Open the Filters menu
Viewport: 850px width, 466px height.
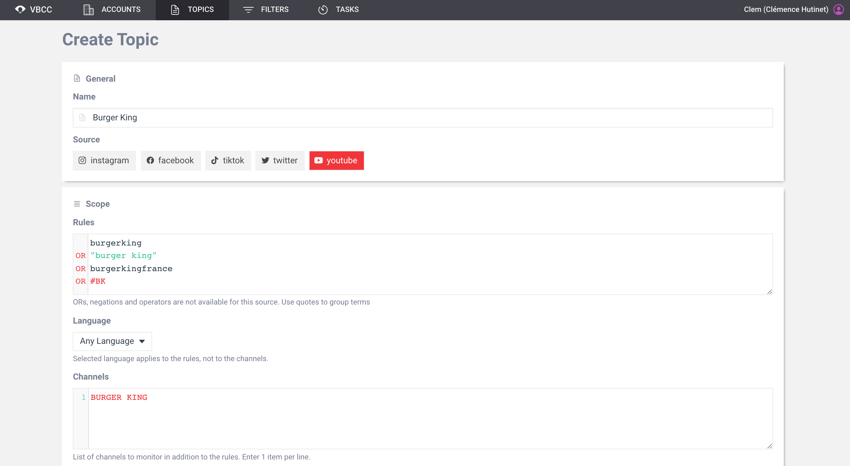266,10
